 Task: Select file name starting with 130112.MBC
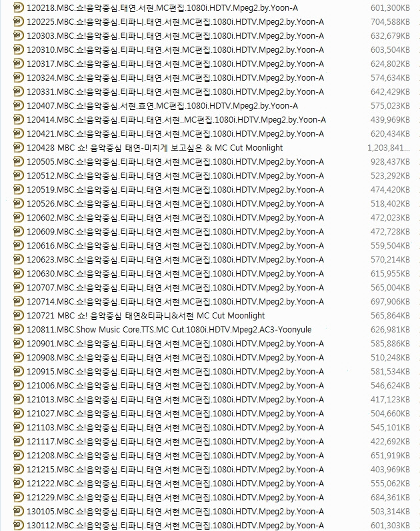[175, 525]
